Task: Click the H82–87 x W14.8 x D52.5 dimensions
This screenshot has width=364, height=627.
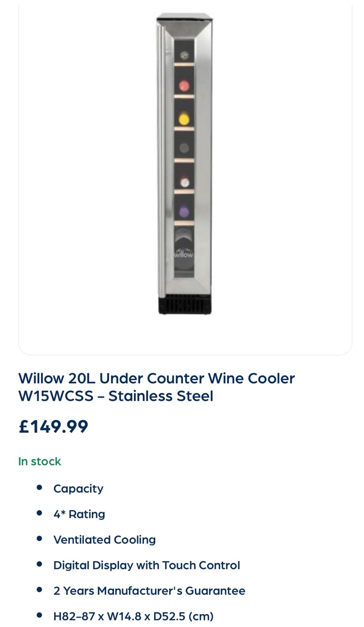Action: click(x=133, y=616)
